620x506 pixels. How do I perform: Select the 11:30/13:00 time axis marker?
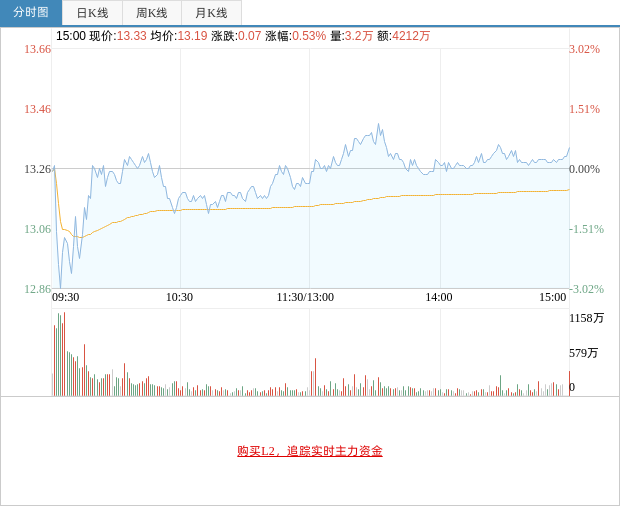pos(305,297)
